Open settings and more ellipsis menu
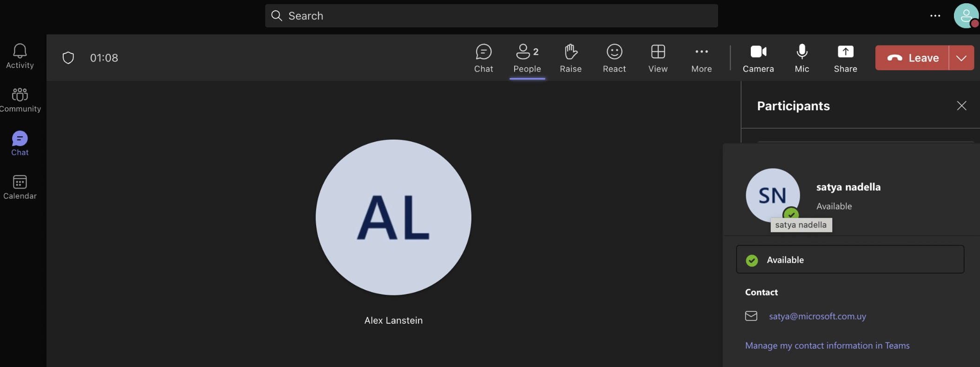This screenshot has height=367, width=980. coord(935,16)
